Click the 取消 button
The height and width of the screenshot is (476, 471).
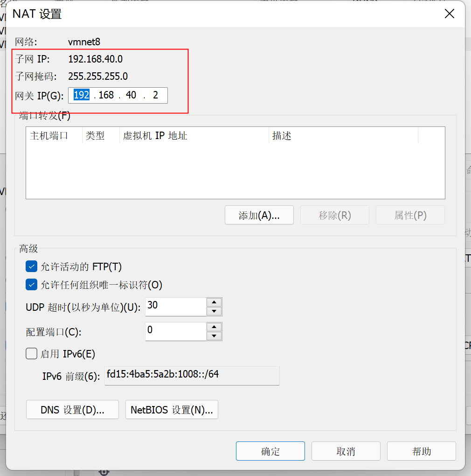(x=346, y=451)
